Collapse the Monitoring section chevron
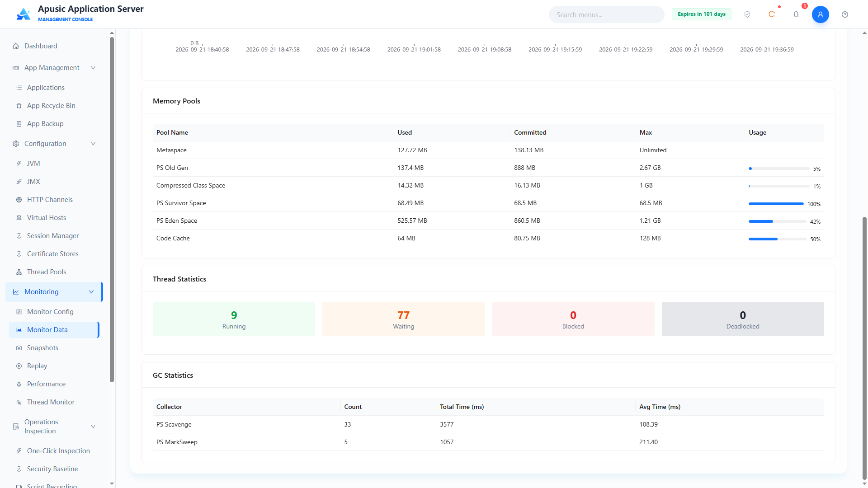868x488 pixels. coord(91,292)
